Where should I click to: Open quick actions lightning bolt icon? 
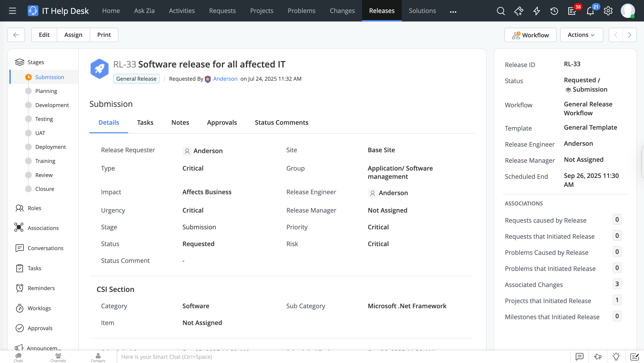point(536,11)
